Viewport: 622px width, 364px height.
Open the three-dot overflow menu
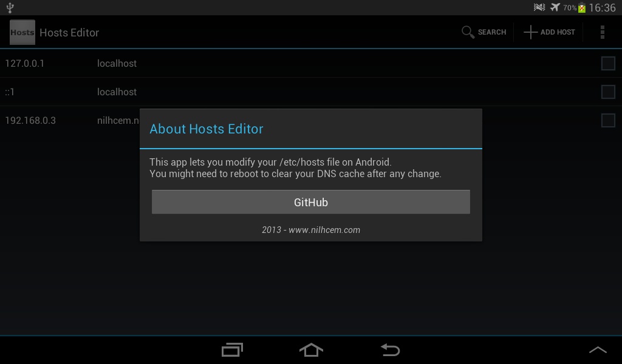602,32
